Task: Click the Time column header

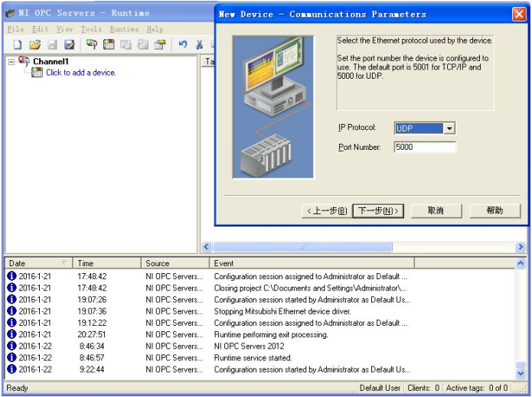Action: tap(107, 263)
